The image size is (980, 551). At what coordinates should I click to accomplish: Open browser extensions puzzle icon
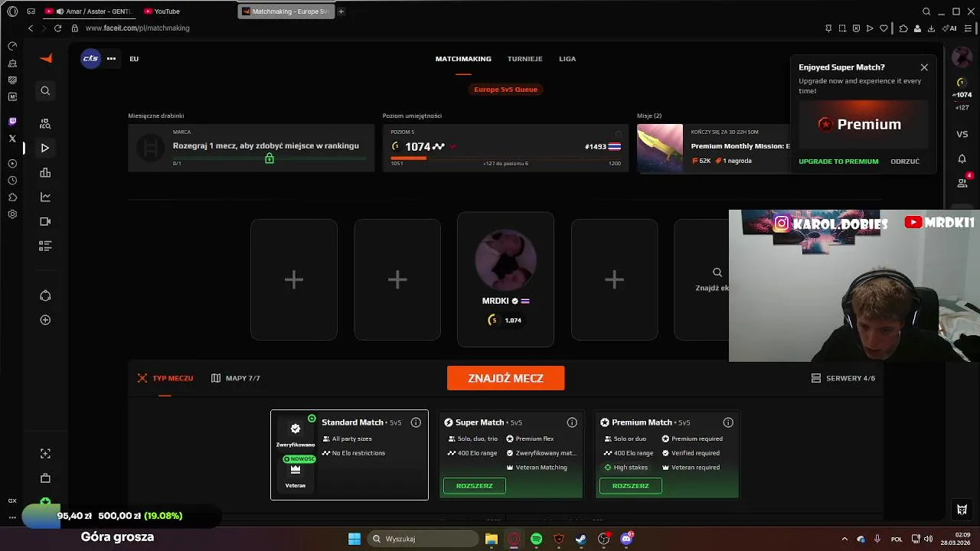(903, 28)
